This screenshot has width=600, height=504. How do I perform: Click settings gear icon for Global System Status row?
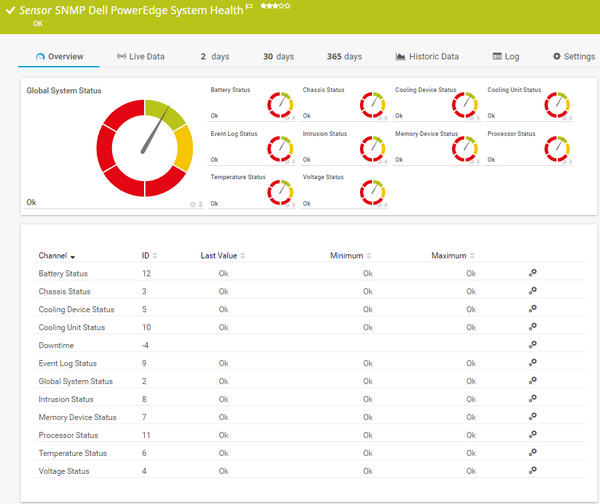pyautogui.click(x=533, y=381)
